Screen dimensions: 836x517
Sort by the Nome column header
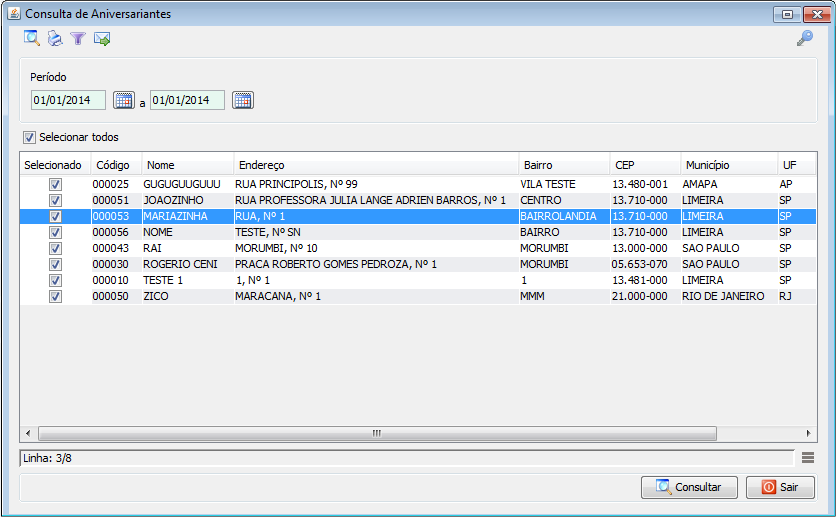[x=187, y=165]
